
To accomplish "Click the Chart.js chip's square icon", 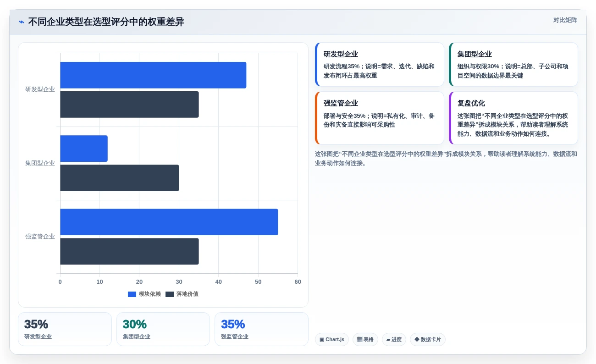I will coord(322,340).
